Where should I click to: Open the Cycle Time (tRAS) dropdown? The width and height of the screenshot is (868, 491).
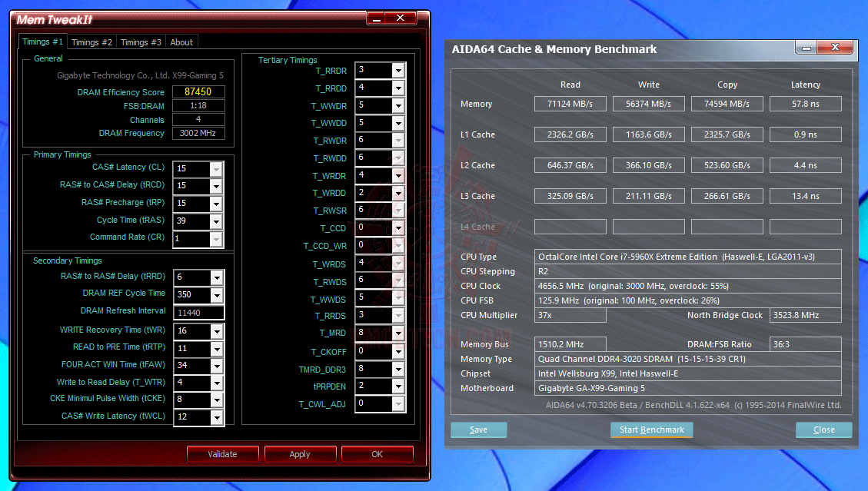217,221
